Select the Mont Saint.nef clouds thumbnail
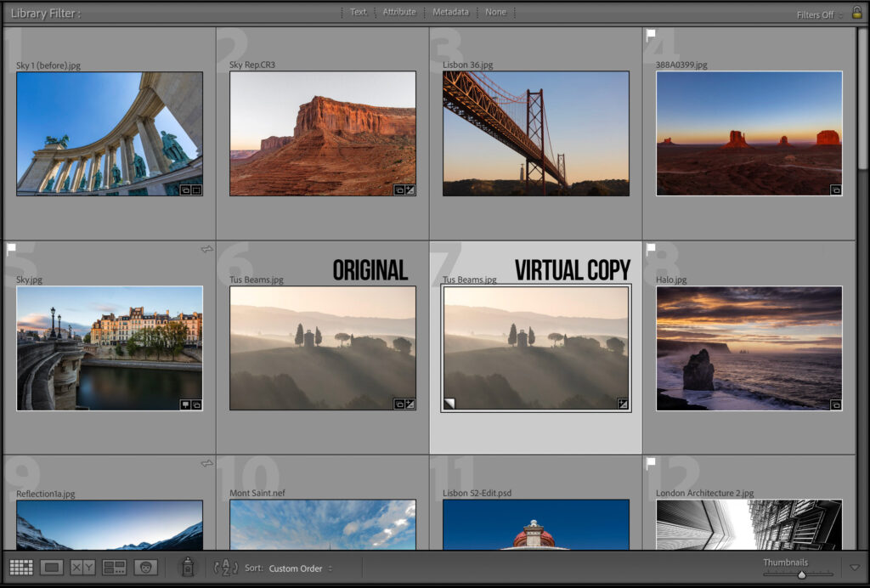The height and width of the screenshot is (588, 870). 322,525
